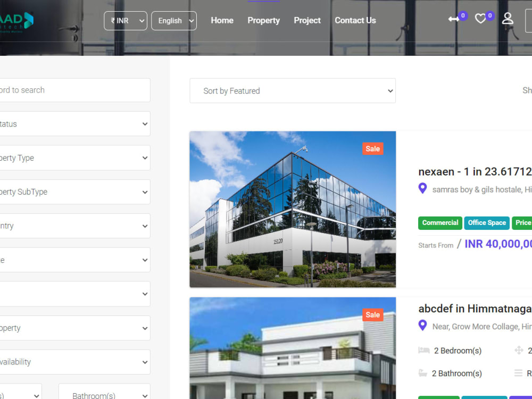Click the INR 40,000,00 price text
The width and height of the screenshot is (532, 399).
click(x=498, y=244)
